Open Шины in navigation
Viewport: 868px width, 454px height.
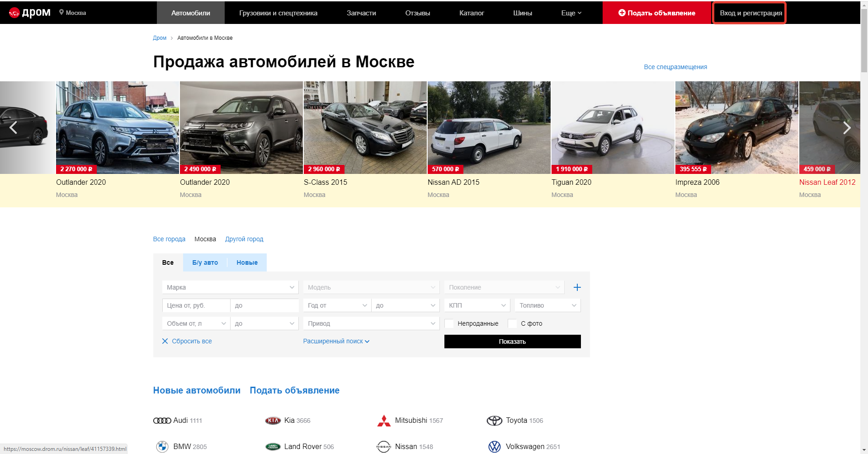[x=523, y=13]
